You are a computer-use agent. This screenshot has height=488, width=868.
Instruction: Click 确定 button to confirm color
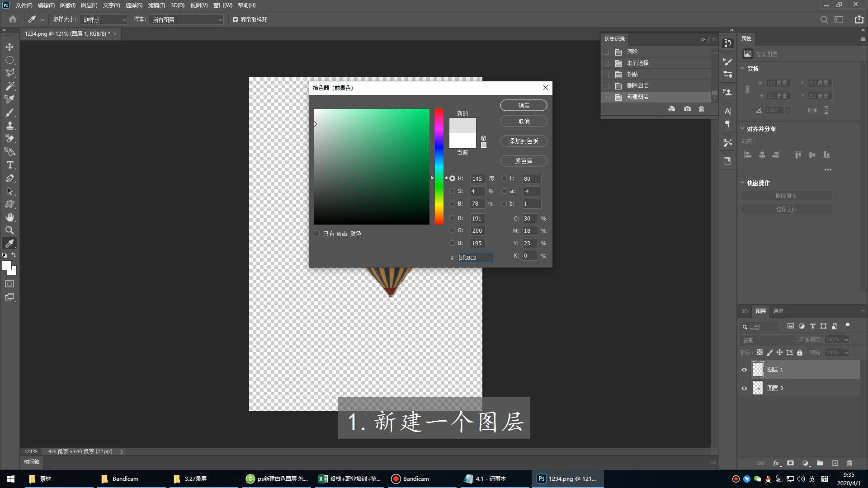(x=523, y=105)
